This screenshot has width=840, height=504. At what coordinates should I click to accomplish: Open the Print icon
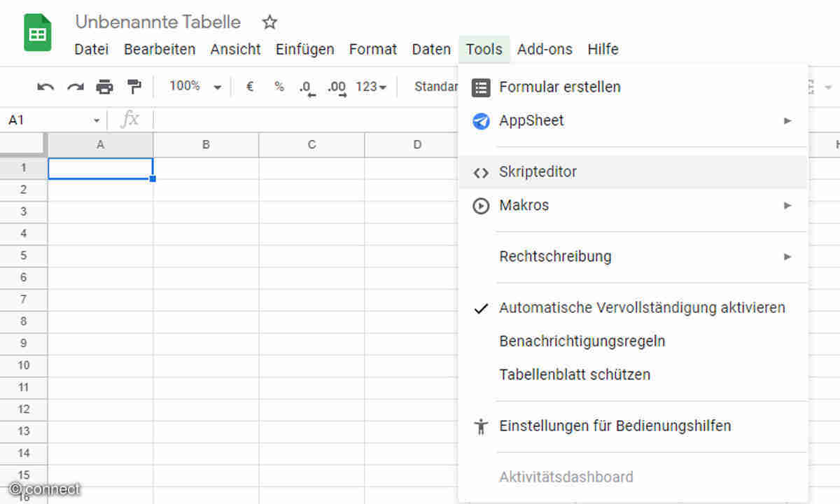pyautogui.click(x=104, y=86)
